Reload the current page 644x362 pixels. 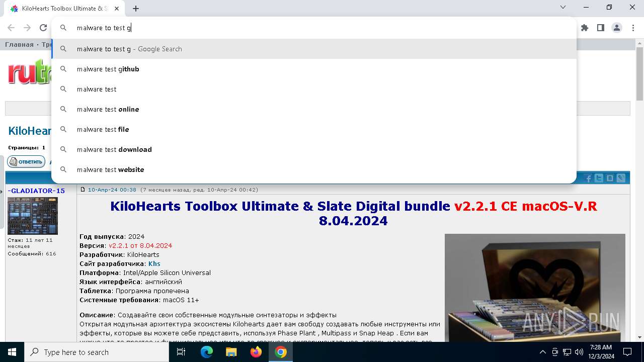43,28
